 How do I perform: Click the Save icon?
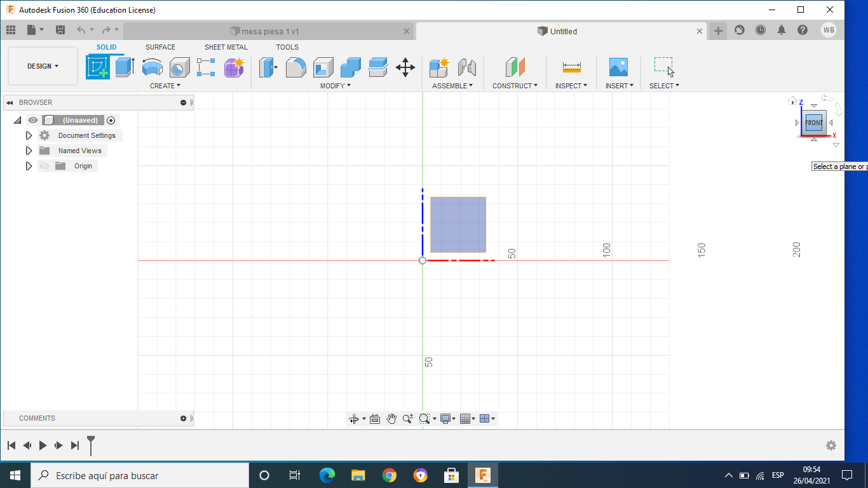[x=60, y=30]
